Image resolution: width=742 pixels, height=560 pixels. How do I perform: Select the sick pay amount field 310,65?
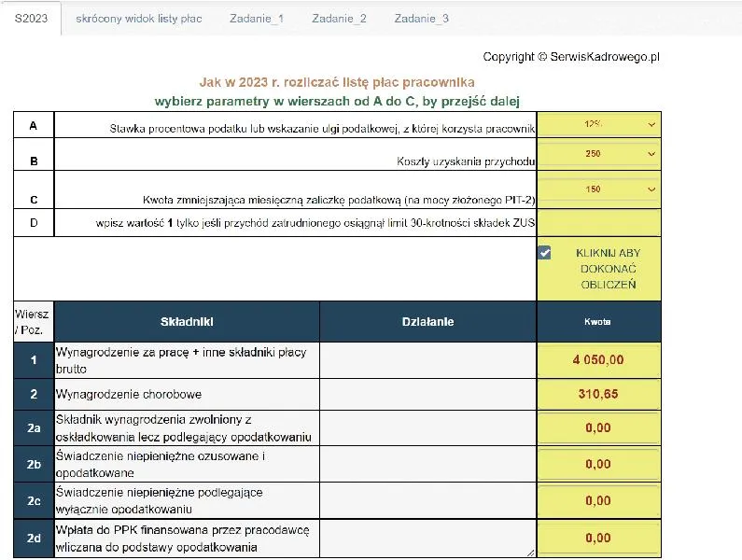coord(598,394)
